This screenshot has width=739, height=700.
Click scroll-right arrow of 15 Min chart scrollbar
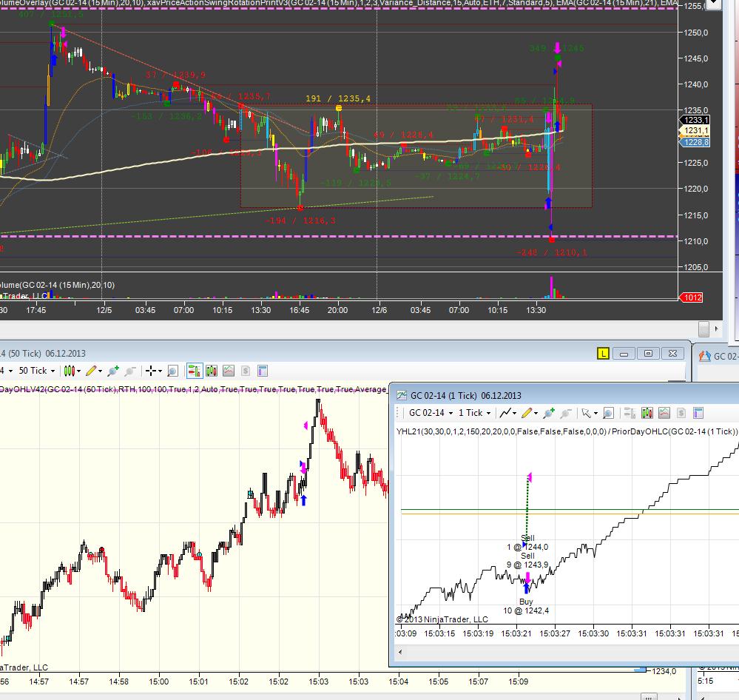pos(717,329)
